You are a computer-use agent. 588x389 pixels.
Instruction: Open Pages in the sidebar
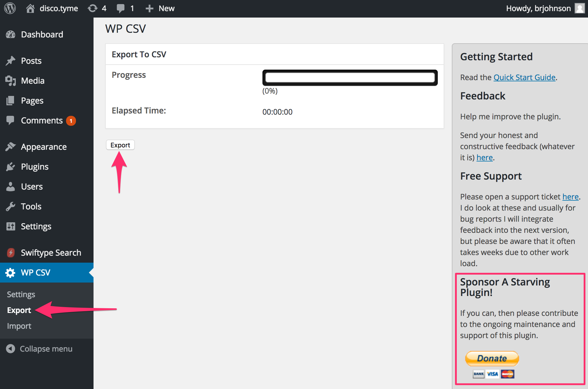[47, 101]
